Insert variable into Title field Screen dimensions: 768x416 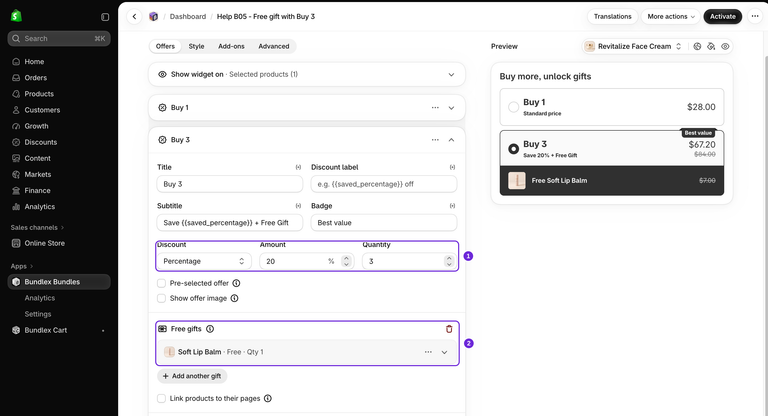[298, 168]
